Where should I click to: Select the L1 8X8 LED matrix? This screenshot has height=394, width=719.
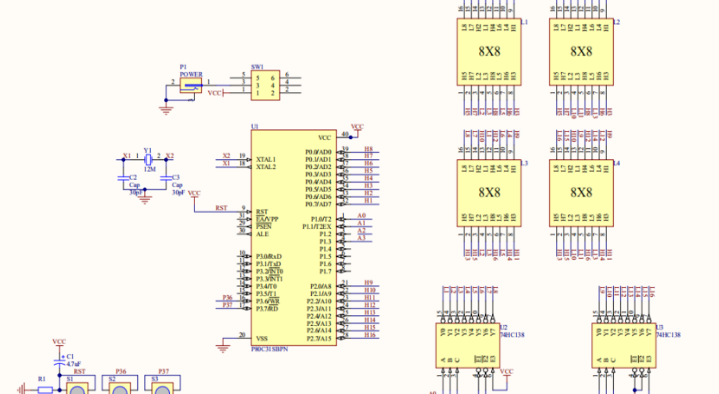point(489,52)
